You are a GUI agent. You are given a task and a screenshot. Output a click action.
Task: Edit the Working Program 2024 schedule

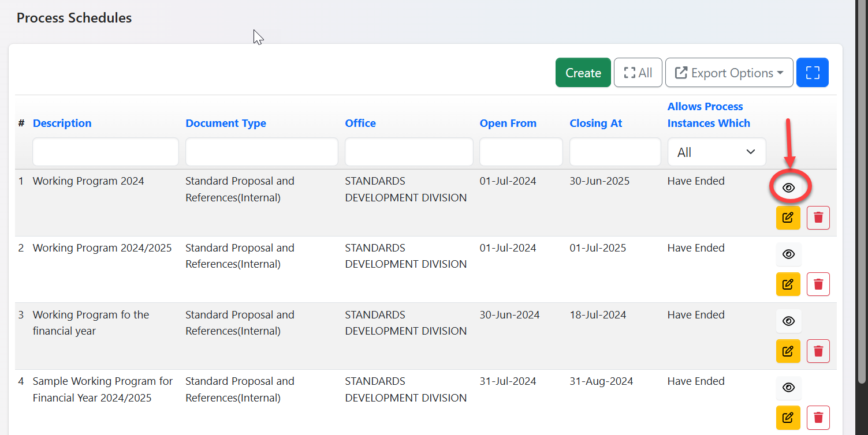788,217
